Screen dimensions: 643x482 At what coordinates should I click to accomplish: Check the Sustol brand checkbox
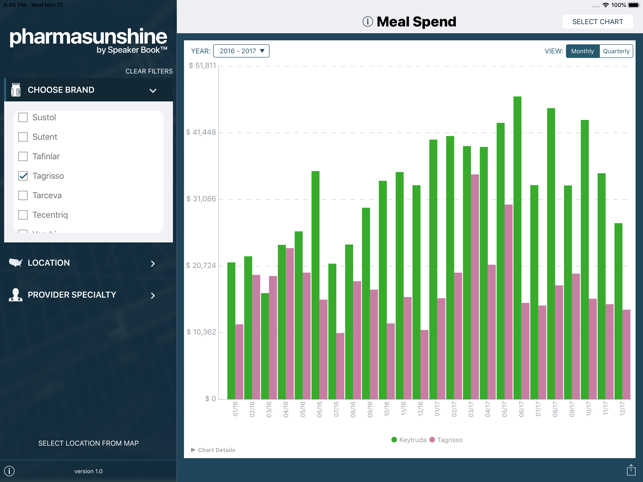[x=23, y=117]
